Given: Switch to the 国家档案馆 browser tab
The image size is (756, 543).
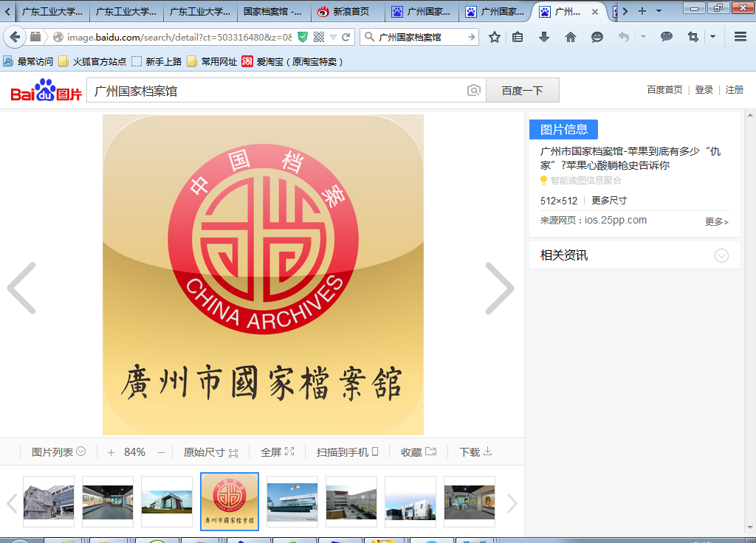Looking at the screenshot, I should 272,11.
